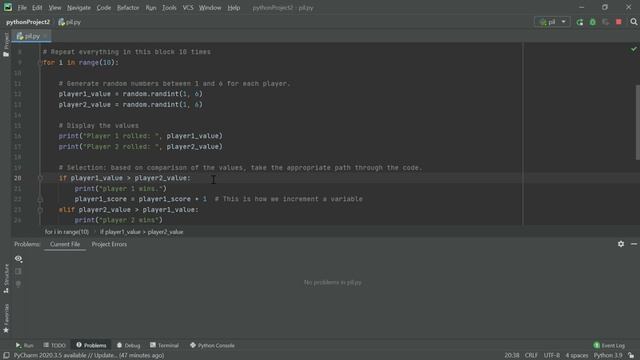
Task: Hide the Problems tool window
Action: click(634, 244)
